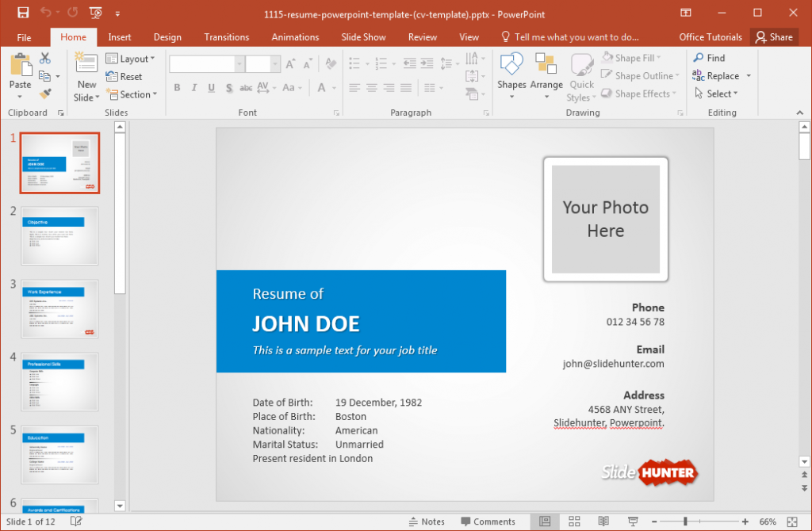Image resolution: width=812 pixels, height=531 pixels.
Task: Click the Save icon in quick access toolbar
Action: coord(23,13)
